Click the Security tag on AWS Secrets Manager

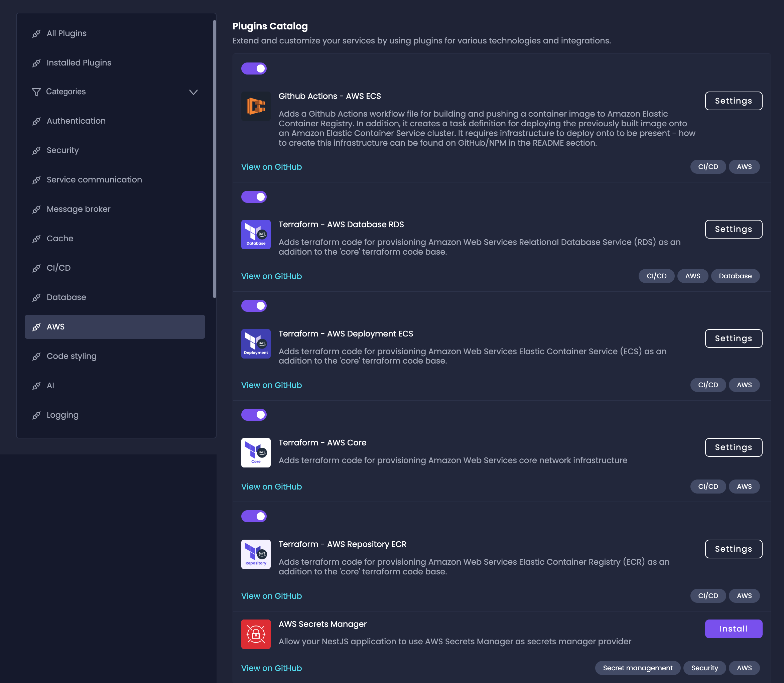coord(704,668)
